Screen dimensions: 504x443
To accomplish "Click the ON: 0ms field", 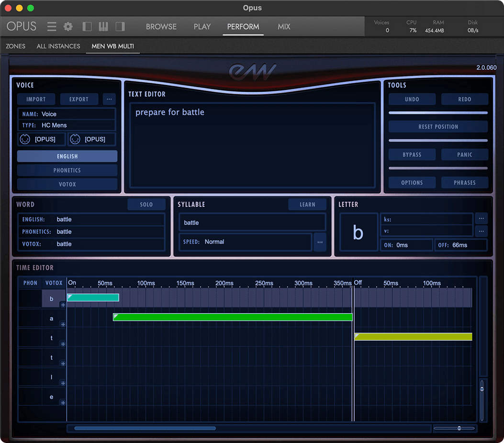I will click(406, 245).
